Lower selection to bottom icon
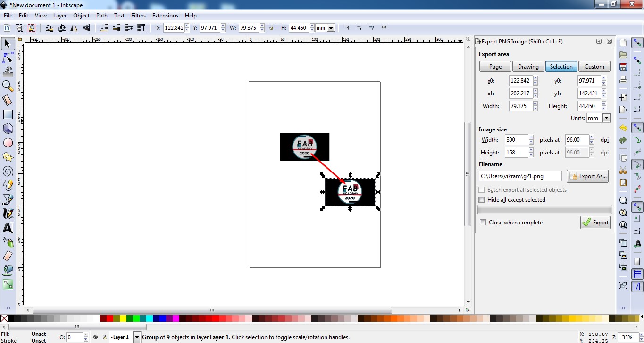644x343 pixels. click(104, 28)
